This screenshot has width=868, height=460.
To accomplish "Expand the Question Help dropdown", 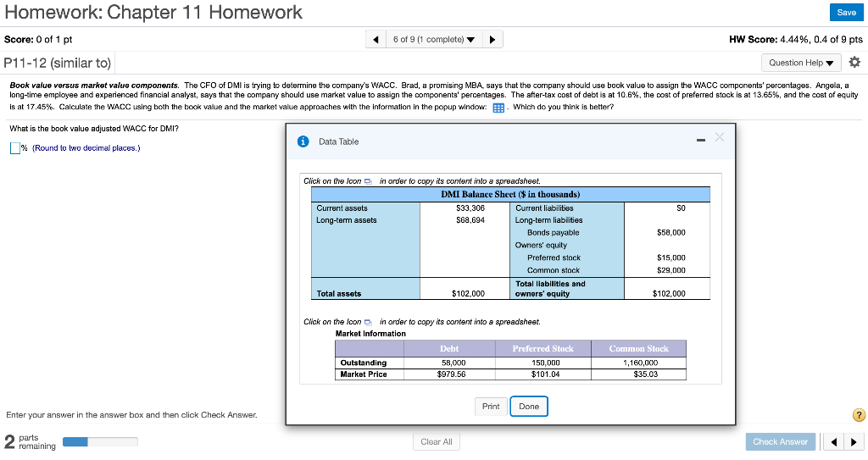I will (801, 63).
